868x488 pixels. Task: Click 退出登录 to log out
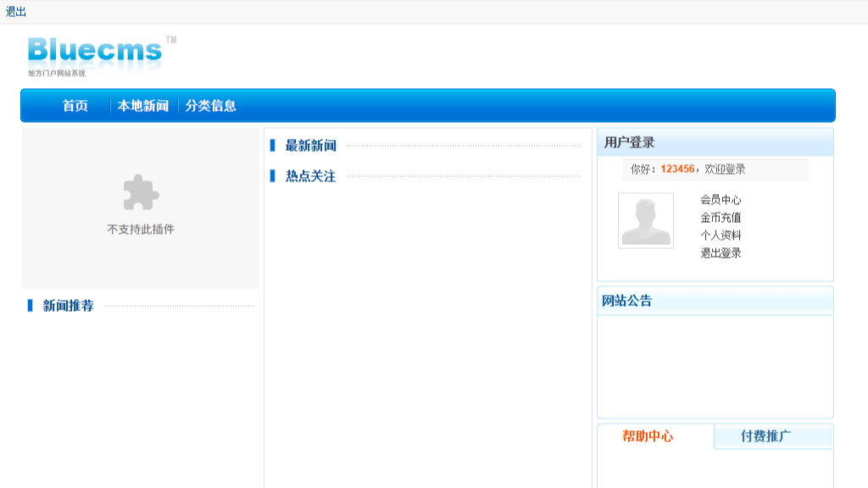point(720,253)
